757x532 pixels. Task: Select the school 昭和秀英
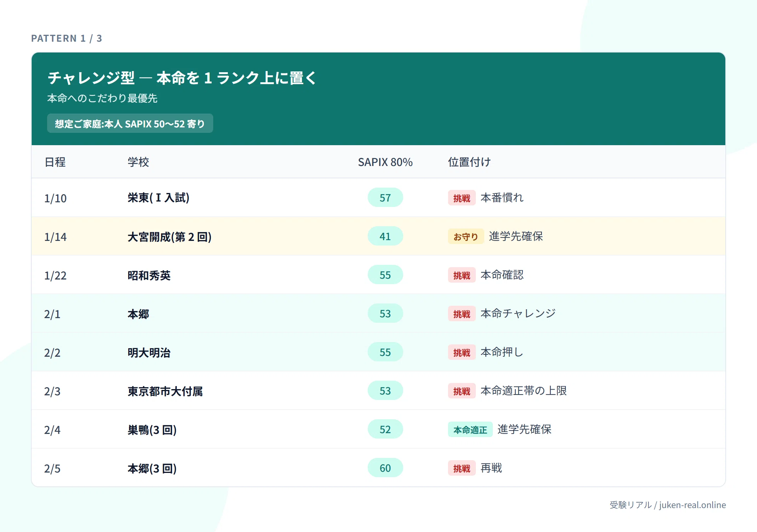[149, 275]
